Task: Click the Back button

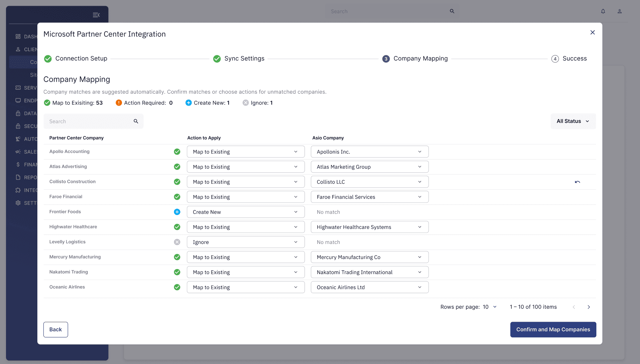Action: click(x=56, y=330)
